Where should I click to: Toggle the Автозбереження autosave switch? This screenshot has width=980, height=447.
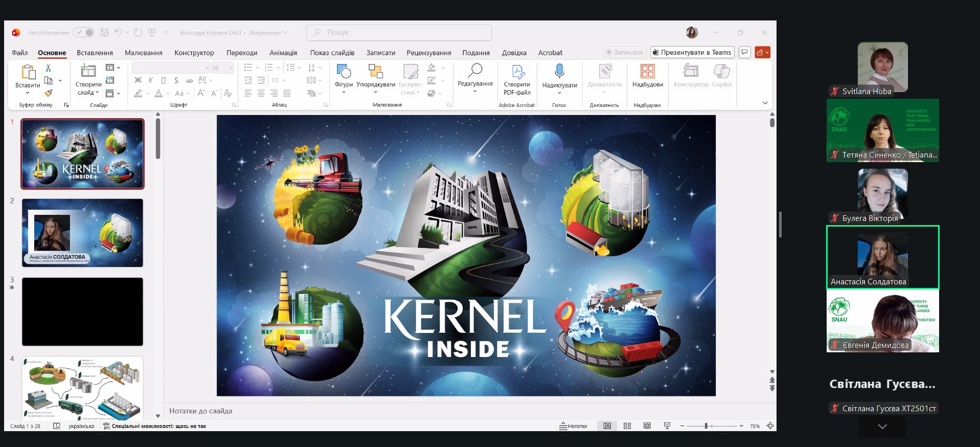coord(84,33)
